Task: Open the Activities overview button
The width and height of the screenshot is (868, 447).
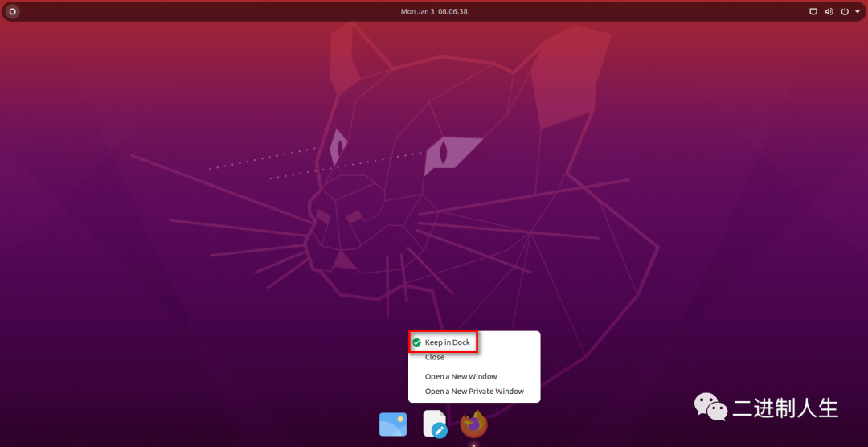Action: 12,11
